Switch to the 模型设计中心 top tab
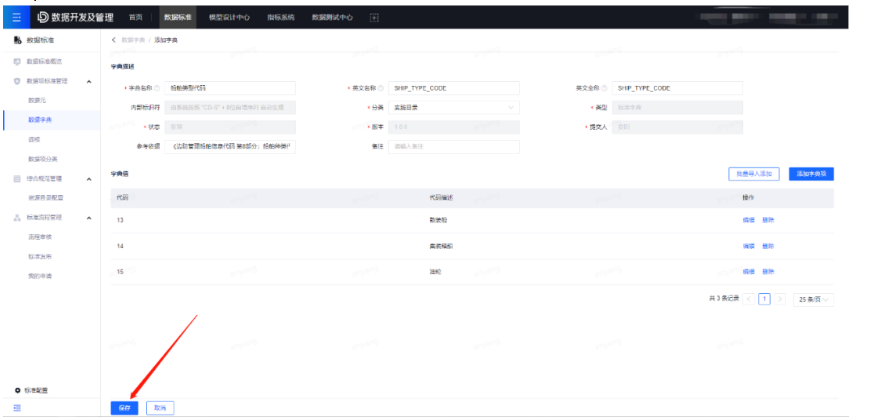893x420 pixels. tap(229, 18)
